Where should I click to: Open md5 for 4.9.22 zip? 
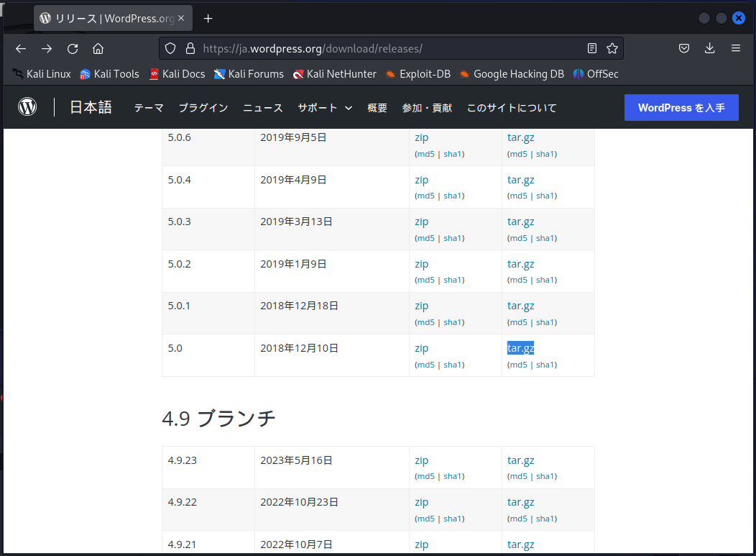point(425,519)
